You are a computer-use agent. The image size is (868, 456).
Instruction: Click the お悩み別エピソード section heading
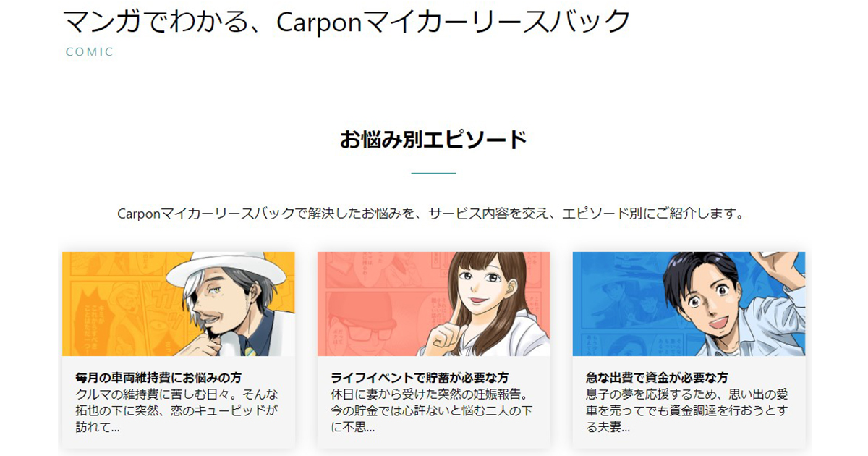433,140
